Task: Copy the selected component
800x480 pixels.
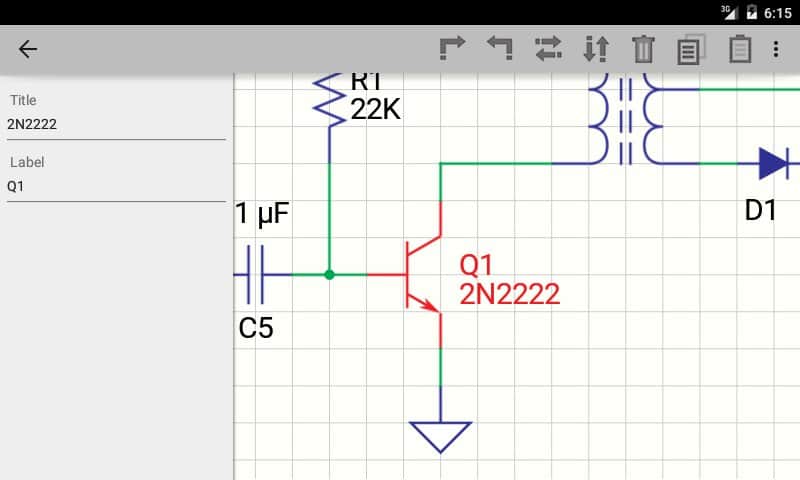Action: 690,49
